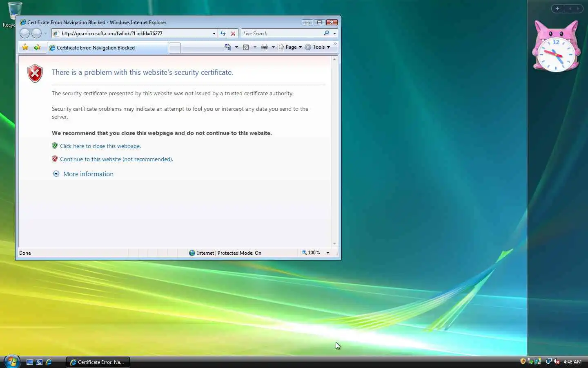The width and height of the screenshot is (588, 368).
Task: Open a new blank tab
Action: pyautogui.click(x=175, y=48)
